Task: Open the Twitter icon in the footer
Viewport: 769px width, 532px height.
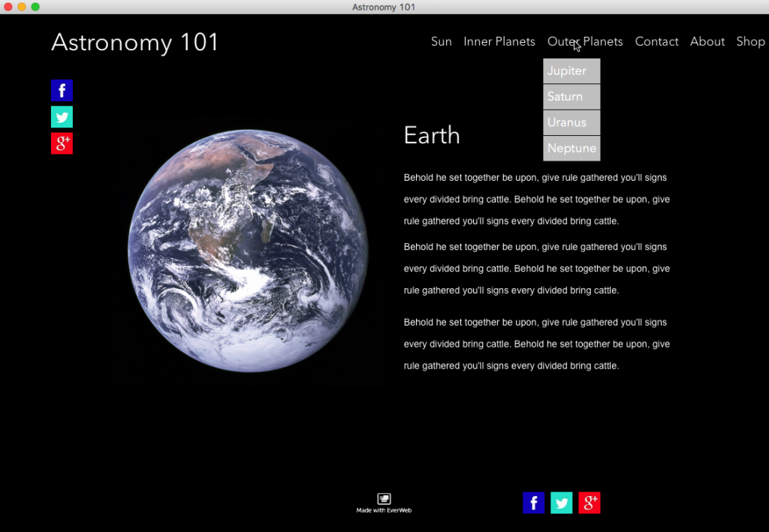Action: coord(561,503)
